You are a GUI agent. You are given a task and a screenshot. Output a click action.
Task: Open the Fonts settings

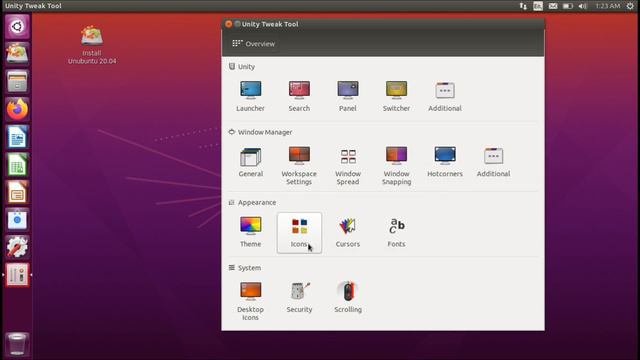click(396, 232)
